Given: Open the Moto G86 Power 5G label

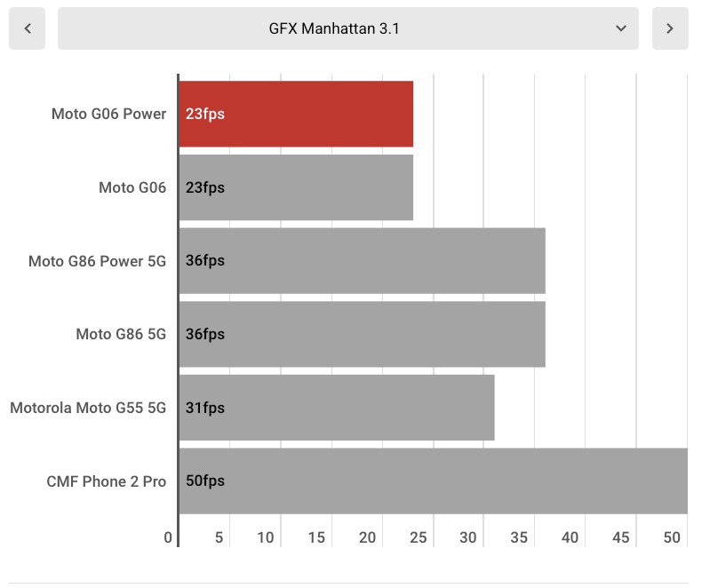Looking at the screenshot, I should coord(97,261).
